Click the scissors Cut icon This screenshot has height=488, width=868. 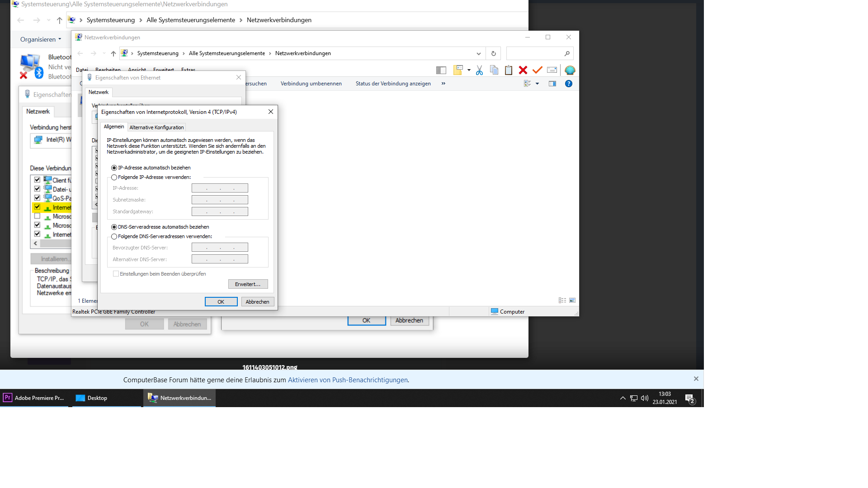479,70
